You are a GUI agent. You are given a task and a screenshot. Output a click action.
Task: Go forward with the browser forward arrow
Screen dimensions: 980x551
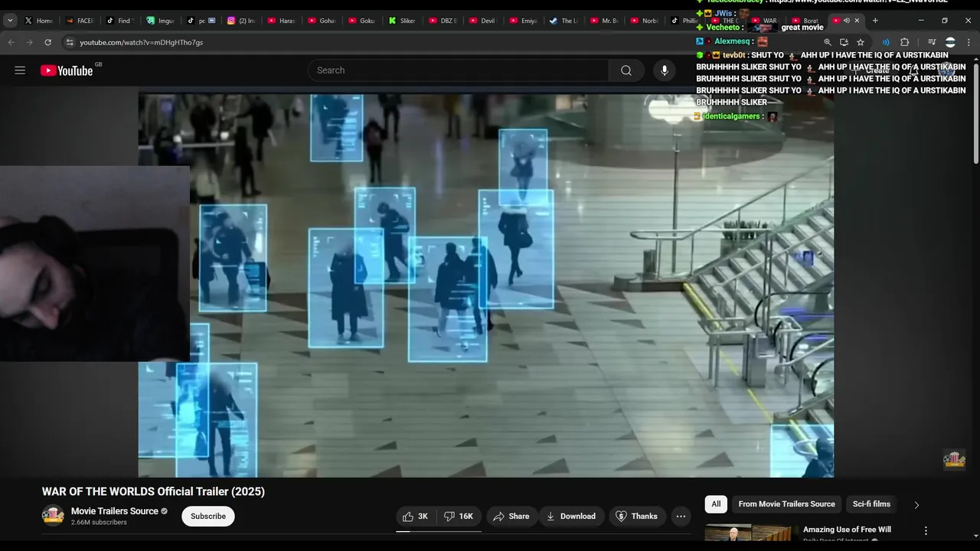(x=29, y=42)
